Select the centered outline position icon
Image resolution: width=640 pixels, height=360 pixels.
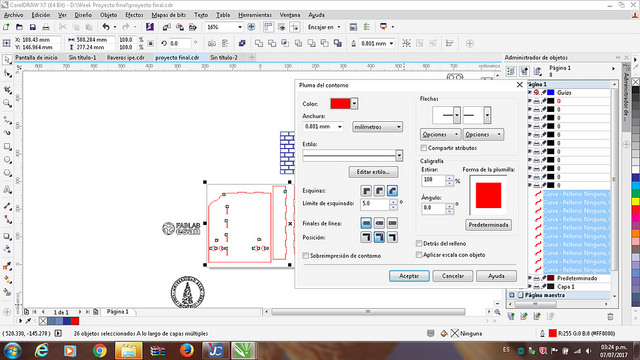coord(379,237)
